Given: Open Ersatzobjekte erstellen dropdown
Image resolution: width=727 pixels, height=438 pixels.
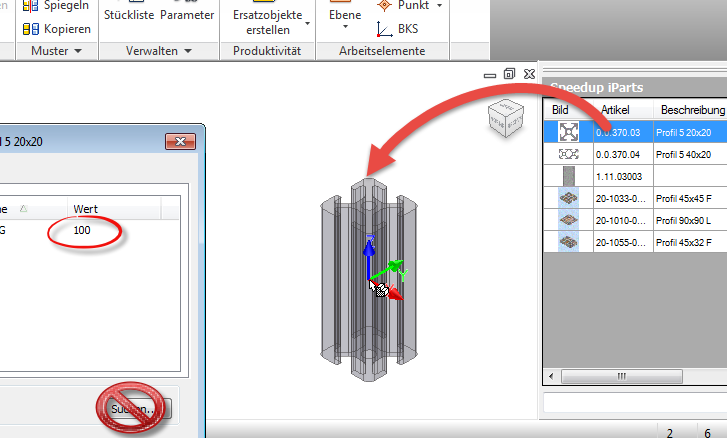Looking at the screenshot, I should 307,22.
